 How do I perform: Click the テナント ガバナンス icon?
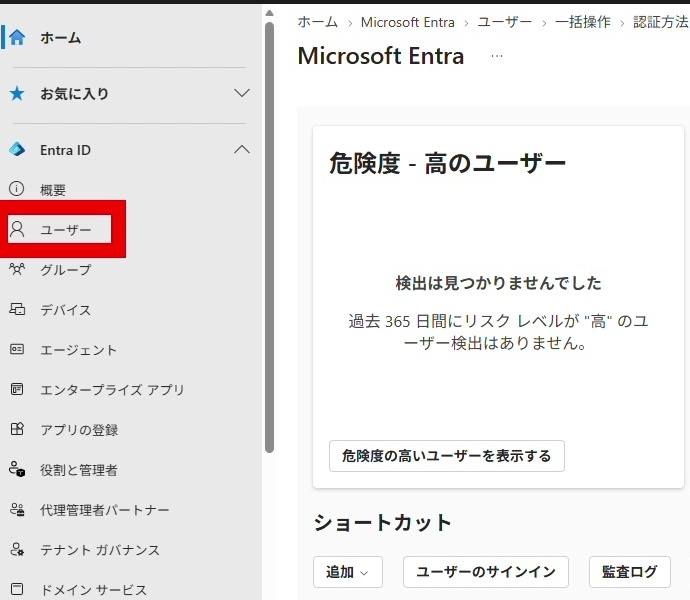(17, 549)
